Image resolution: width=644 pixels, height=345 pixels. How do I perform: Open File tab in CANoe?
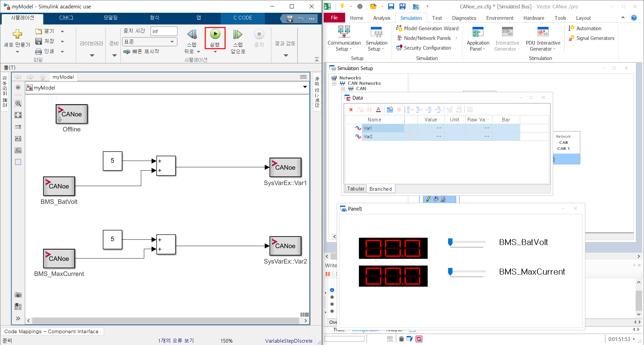pos(334,18)
